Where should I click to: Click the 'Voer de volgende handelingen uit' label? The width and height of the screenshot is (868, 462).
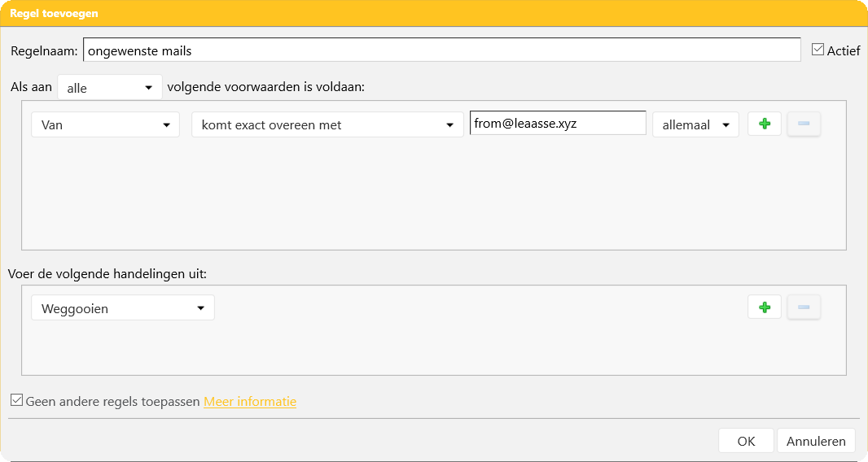[x=107, y=273]
